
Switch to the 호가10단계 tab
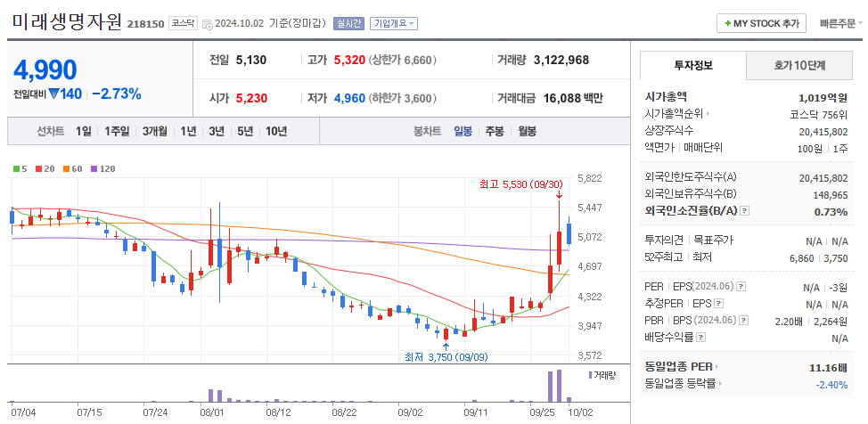799,65
